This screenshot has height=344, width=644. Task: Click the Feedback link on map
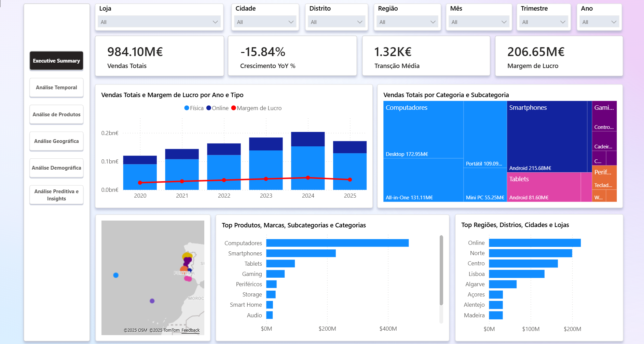coord(190,330)
